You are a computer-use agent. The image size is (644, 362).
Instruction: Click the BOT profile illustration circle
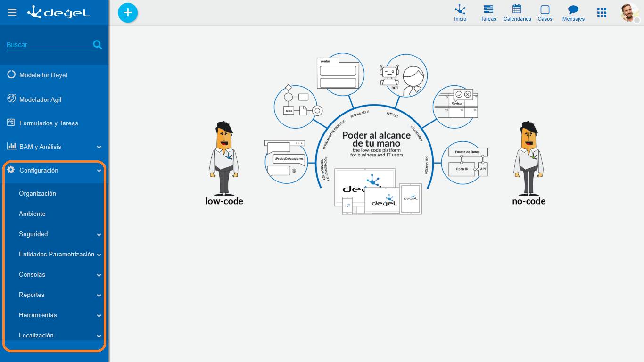click(404, 75)
